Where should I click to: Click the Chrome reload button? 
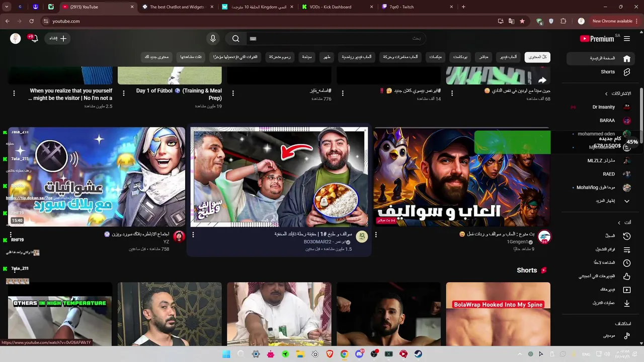[x=32, y=21]
